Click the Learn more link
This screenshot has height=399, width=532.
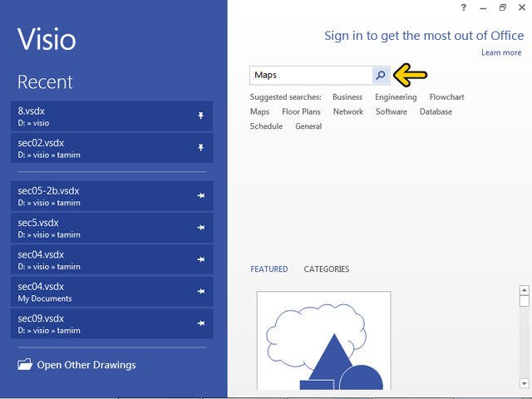pos(501,52)
